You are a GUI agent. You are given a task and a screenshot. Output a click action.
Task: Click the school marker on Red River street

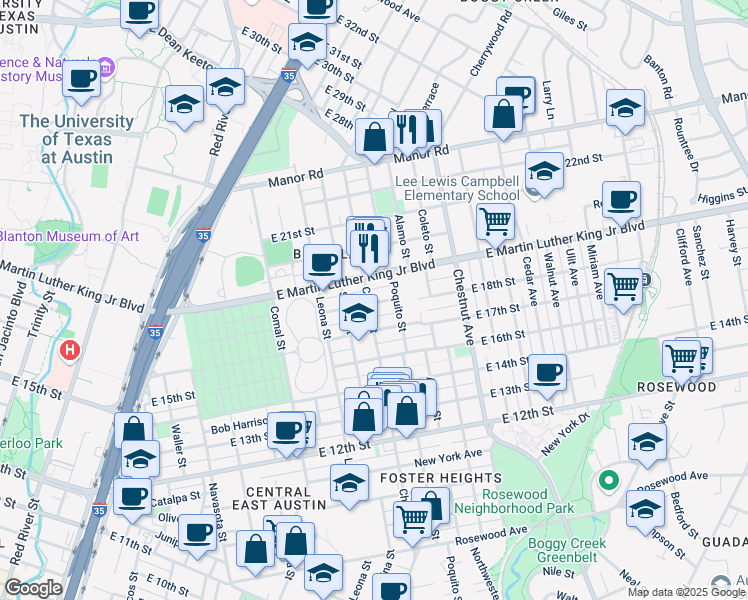(x=225, y=88)
